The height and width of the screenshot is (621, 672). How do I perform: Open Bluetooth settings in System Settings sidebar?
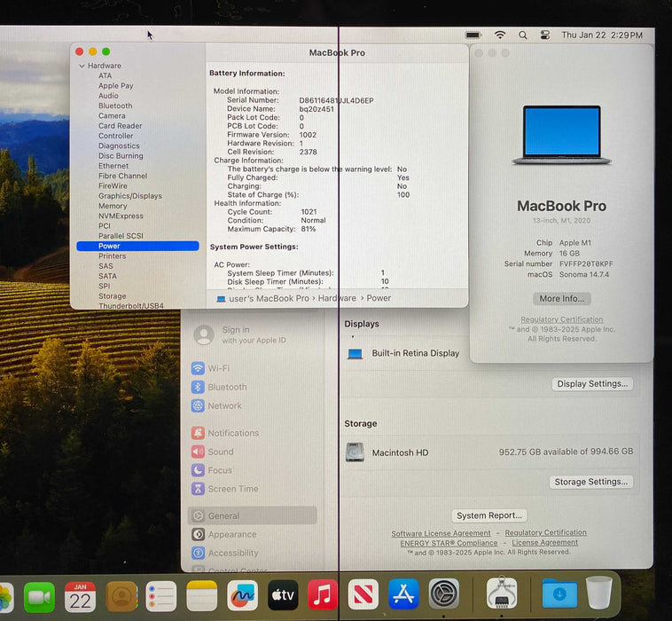pyautogui.click(x=219, y=388)
